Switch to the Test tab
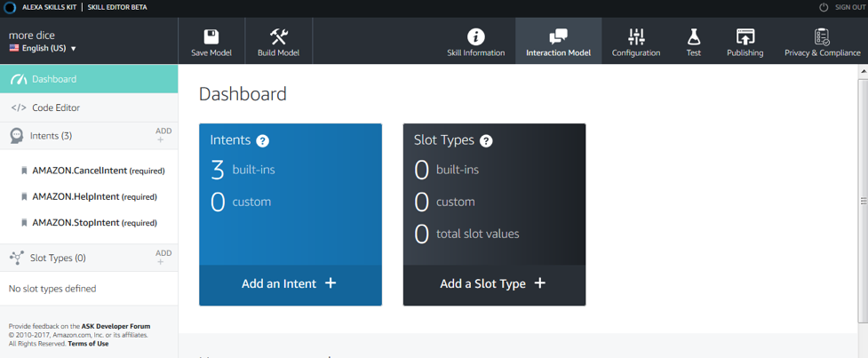This screenshot has width=868, height=358. (x=694, y=41)
